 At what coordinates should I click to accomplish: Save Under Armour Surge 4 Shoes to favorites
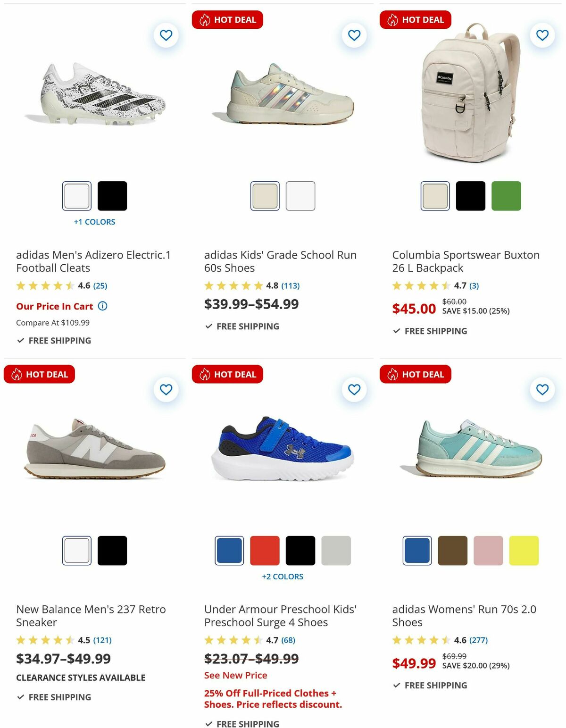(x=354, y=389)
